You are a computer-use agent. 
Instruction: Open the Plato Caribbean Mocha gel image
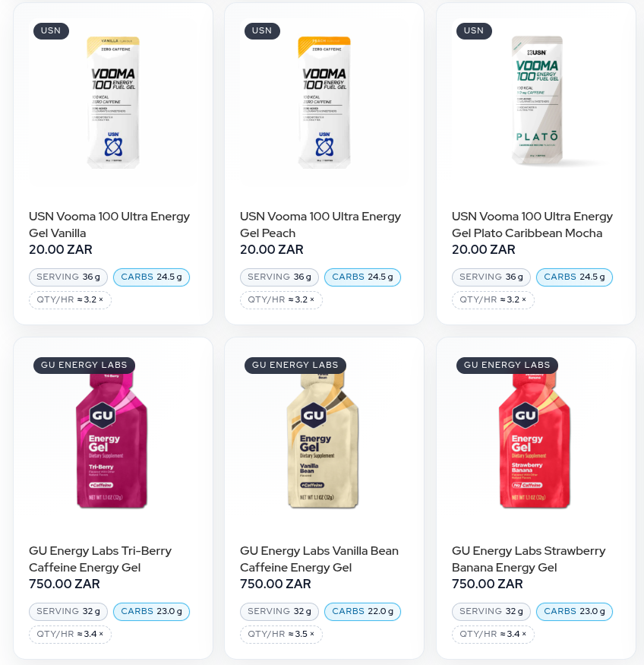point(536,102)
